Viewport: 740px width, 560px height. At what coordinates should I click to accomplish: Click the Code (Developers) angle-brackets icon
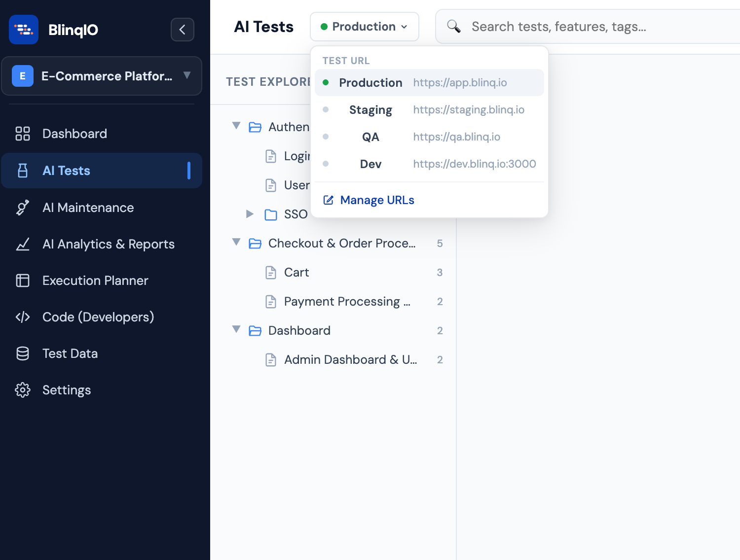pos(22,317)
